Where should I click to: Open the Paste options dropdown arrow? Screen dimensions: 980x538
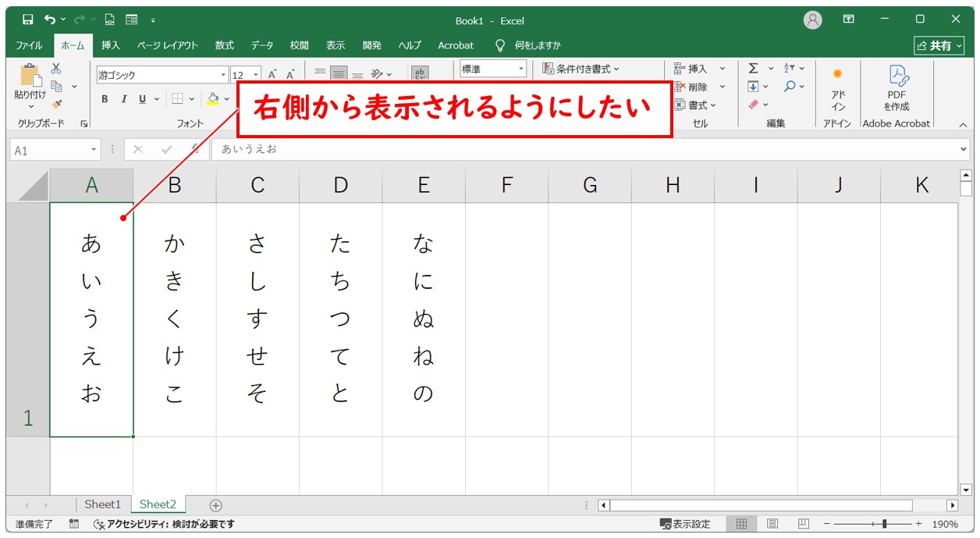point(30,107)
